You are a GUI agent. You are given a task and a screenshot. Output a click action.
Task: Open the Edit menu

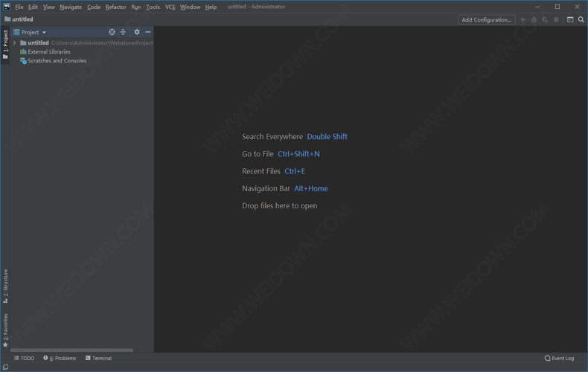click(33, 7)
